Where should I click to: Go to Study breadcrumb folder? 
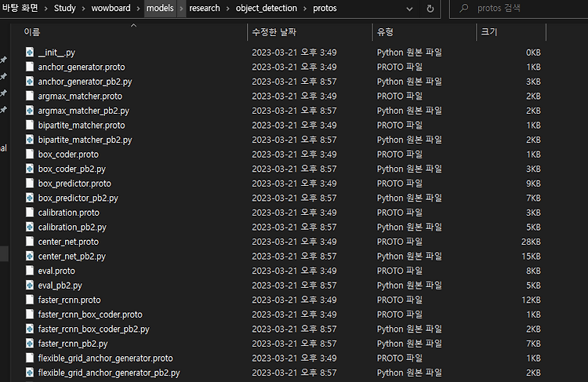click(64, 8)
